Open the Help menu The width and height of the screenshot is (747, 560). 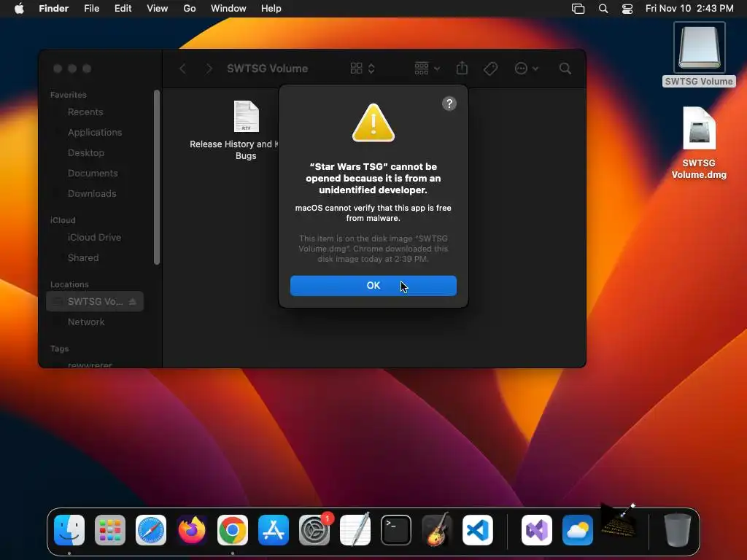(x=271, y=9)
